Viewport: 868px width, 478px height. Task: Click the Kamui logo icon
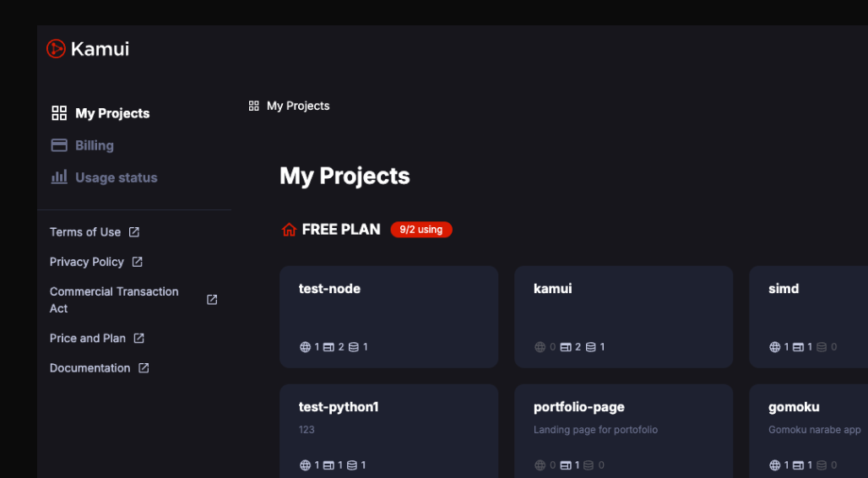tap(56, 49)
